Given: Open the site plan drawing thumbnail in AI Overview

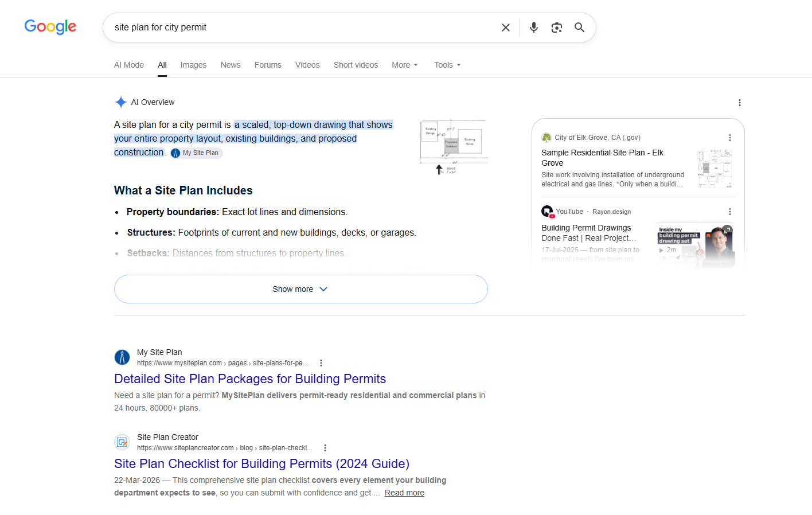Looking at the screenshot, I should point(454,147).
